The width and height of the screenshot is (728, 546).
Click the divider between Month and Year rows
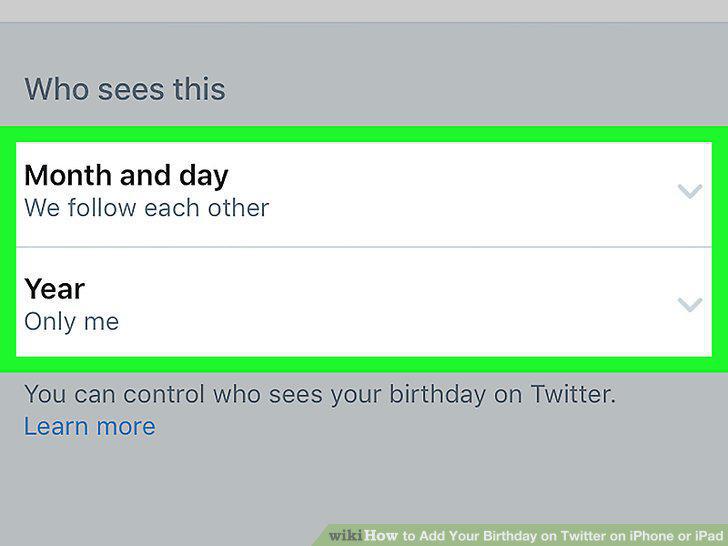(364, 247)
